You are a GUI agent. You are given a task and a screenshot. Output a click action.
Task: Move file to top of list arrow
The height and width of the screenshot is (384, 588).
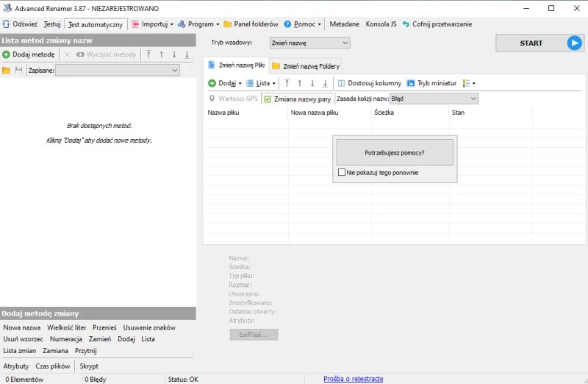coord(287,83)
